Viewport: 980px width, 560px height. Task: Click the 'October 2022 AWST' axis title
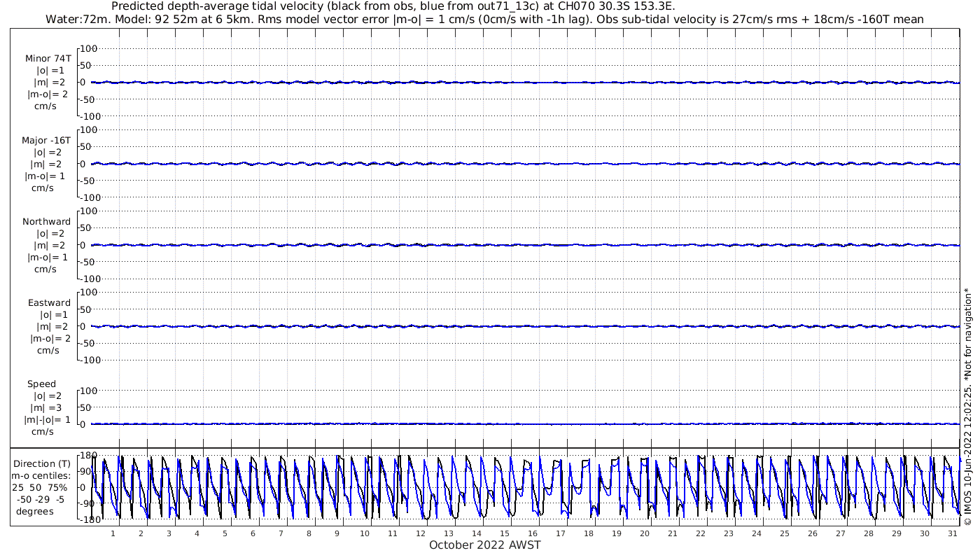tap(484, 545)
